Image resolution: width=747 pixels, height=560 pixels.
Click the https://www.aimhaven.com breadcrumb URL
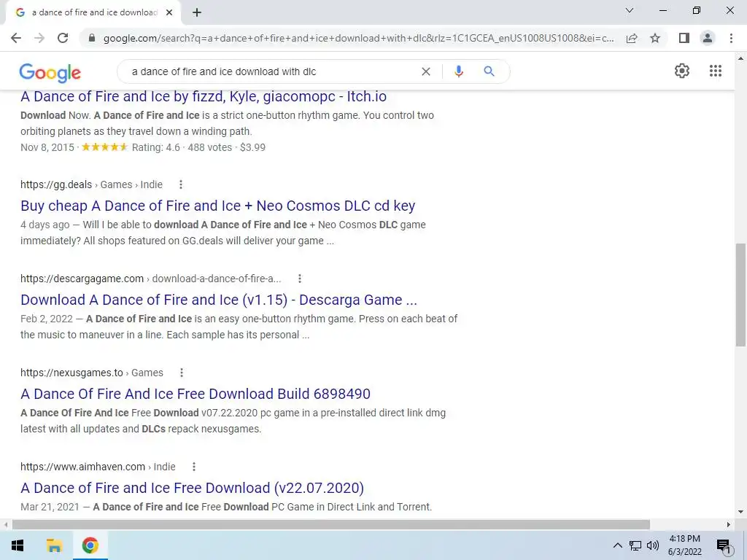(x=83, y=467)
